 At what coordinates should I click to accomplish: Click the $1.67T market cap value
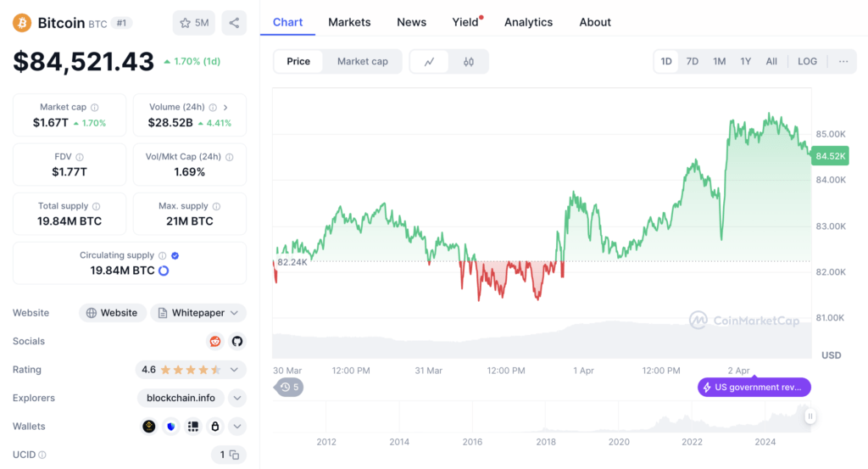pyautogui.click(x=50, y=123)
